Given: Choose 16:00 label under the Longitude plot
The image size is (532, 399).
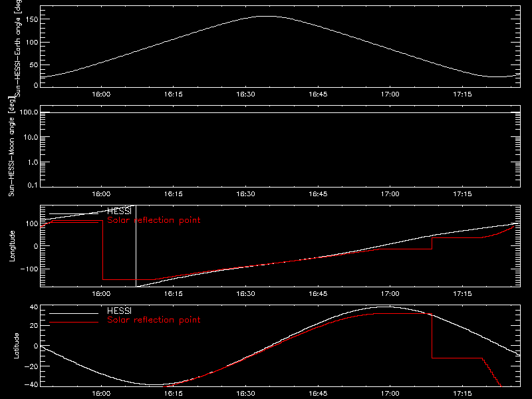Looking at the screenshot, I should coord(101,293).
